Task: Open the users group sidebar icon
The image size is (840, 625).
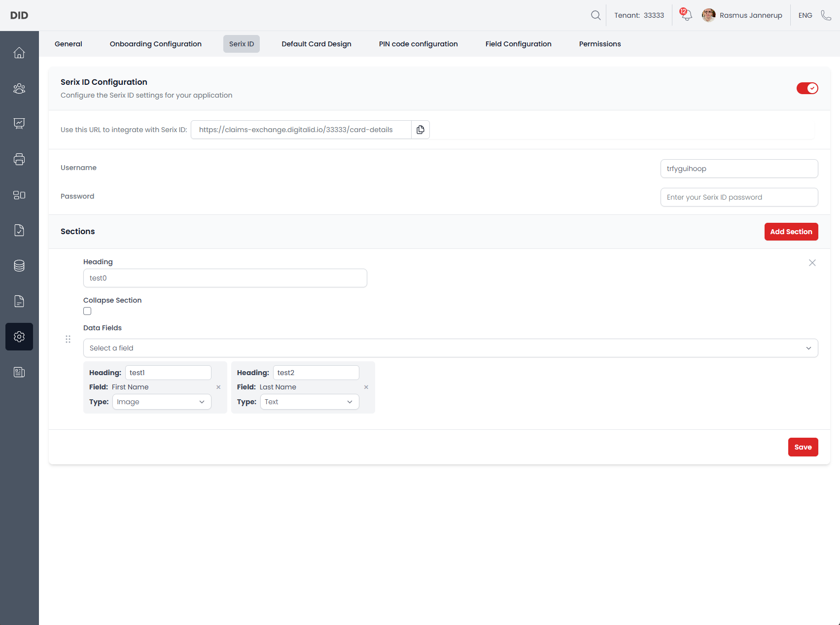Action: (19, 88)
